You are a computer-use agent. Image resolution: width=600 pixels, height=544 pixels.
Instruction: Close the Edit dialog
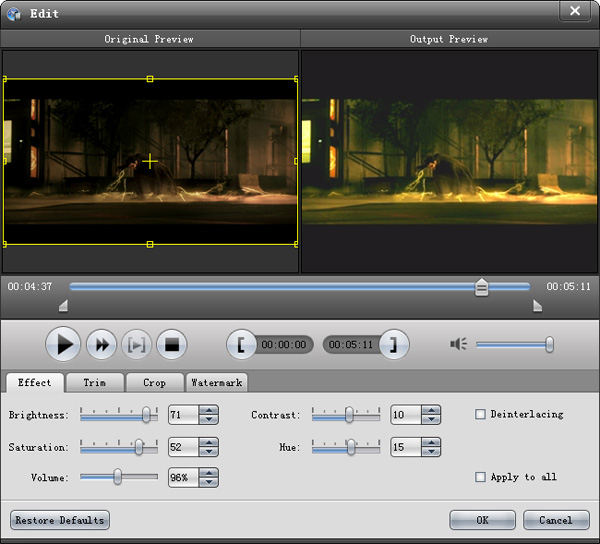click(x=575, y=11)
